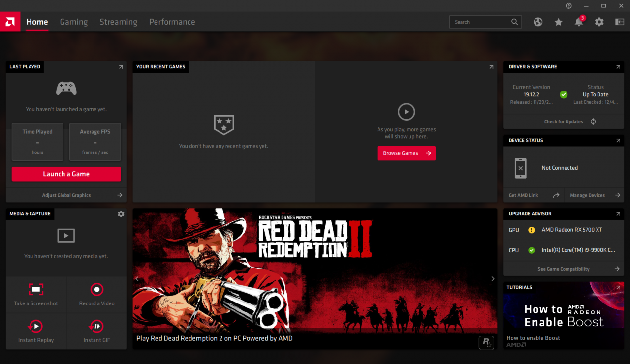Viewport: 630px width, 364px height.
Task: Switch to the Performance tab
Action: (172, 22)
